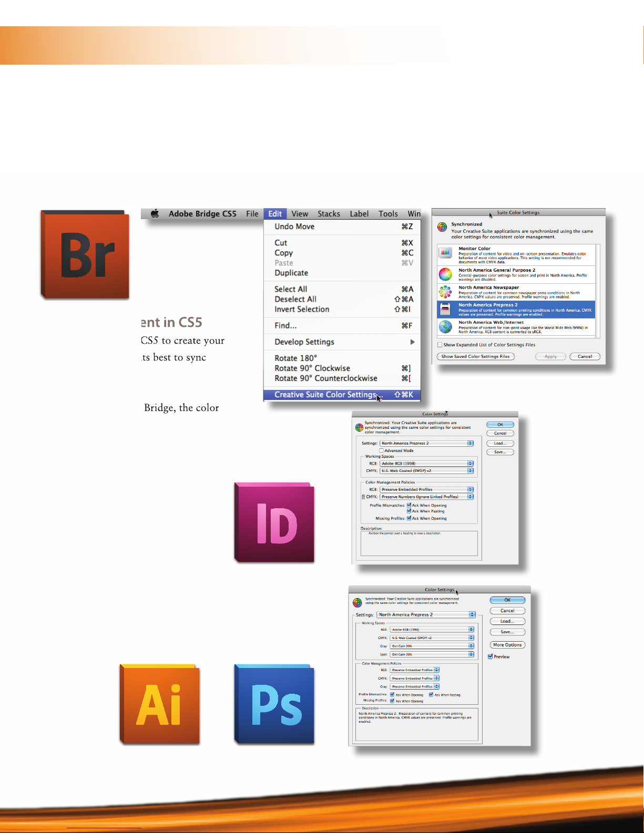644x833 pixels.
Task: Choose Duplicate from the Edit menu
Action: pyautogui.click(x=342, y=273)
